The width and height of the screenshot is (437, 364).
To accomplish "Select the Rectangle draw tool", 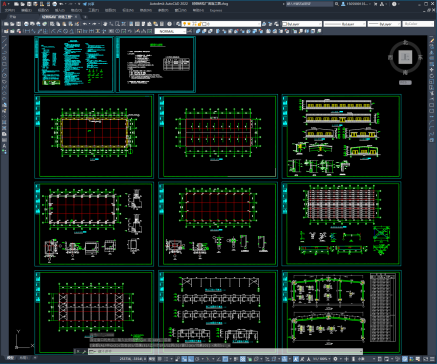I will click(5, 64).
